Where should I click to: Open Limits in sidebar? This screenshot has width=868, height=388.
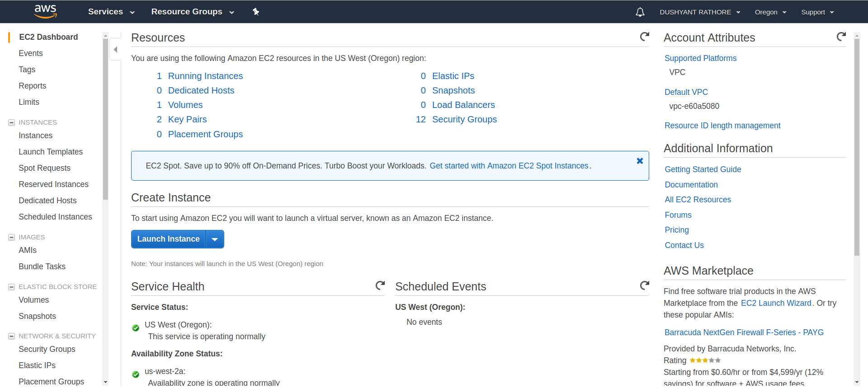point(29,102)
